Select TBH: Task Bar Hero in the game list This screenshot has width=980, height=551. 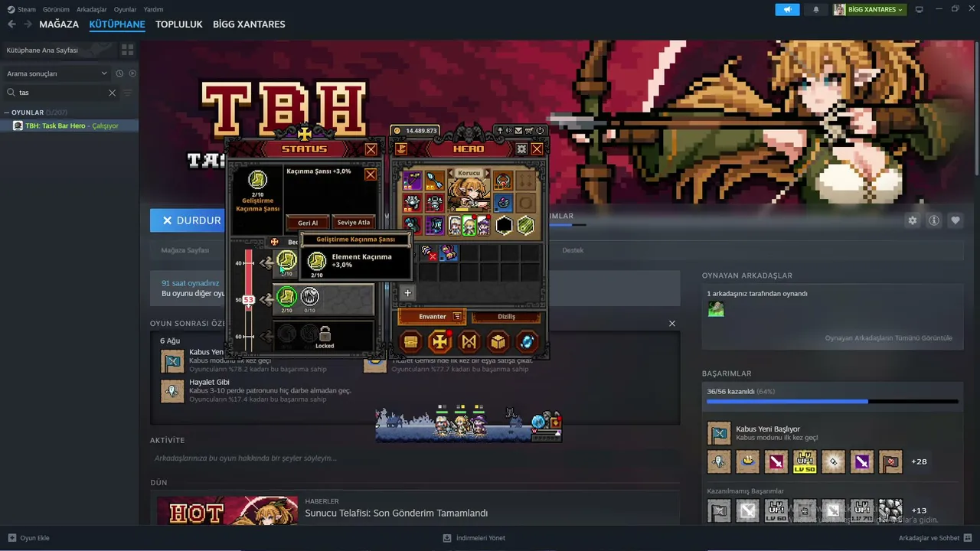click(70, 126)
